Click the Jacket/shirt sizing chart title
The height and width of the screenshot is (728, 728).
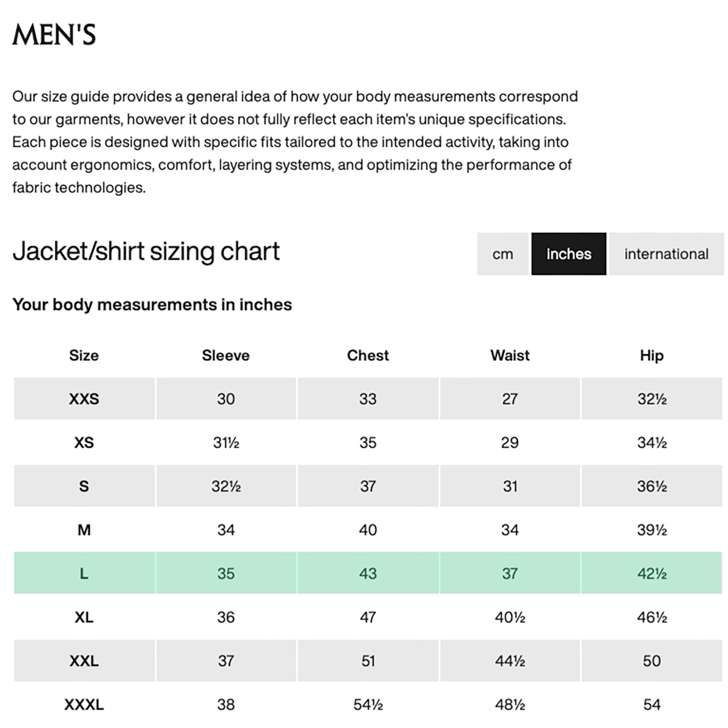[x=146, y=251]
